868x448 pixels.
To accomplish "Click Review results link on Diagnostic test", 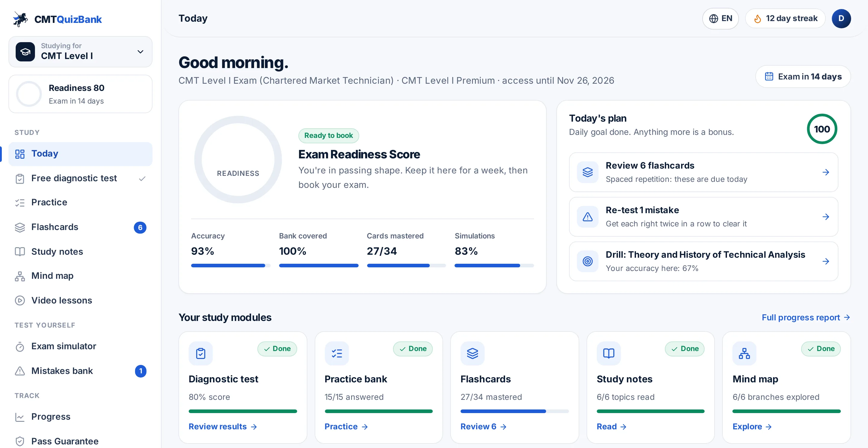I will 223,426.
